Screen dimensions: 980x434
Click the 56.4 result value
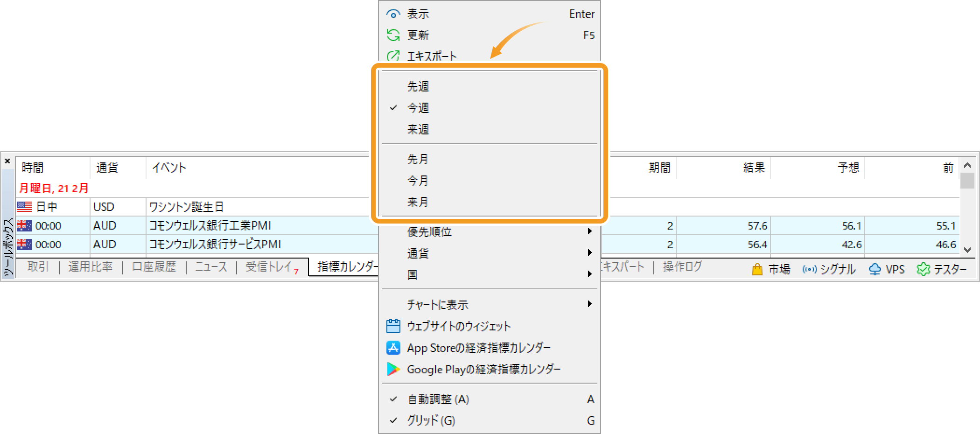pos(757,245)
